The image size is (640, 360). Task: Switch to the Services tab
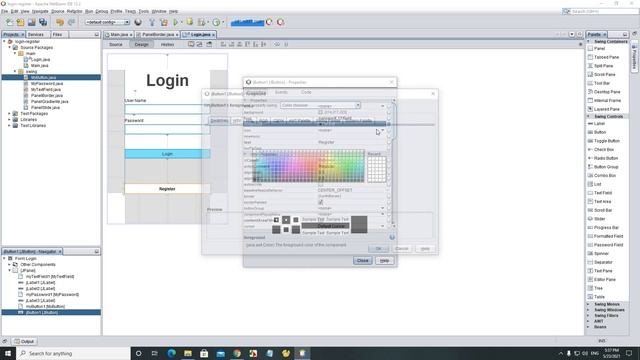tap(36, 35)
